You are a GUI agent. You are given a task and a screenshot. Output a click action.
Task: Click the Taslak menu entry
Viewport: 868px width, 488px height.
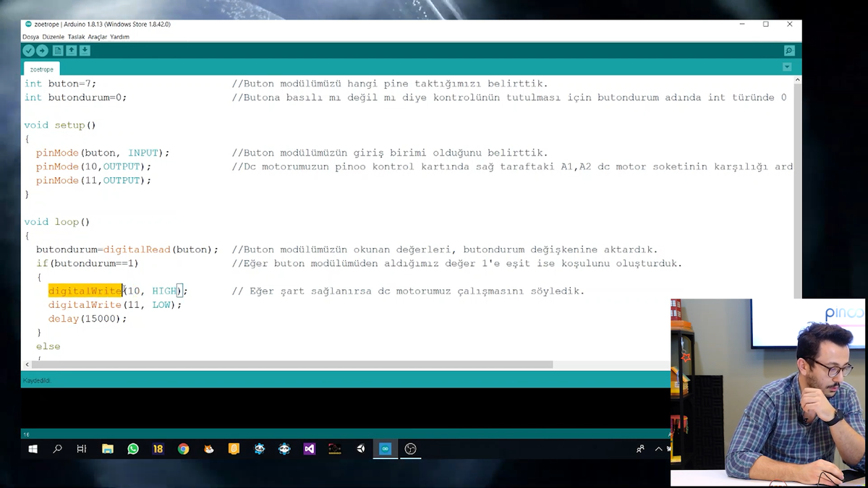tap(76, 36)
